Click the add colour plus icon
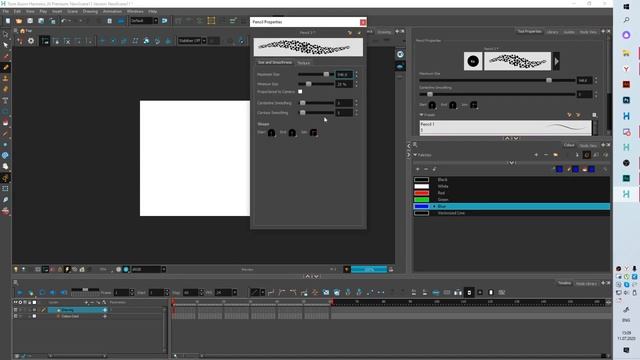 click(418, 169)
